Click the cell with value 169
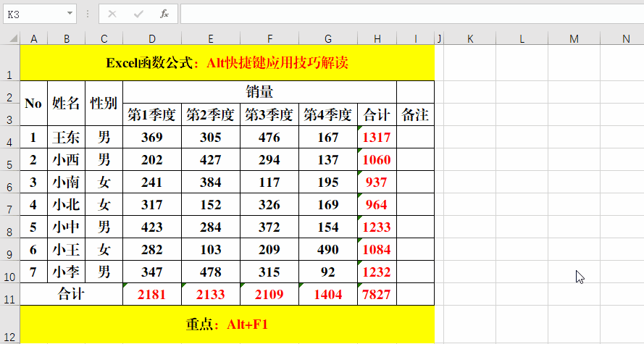 click(328, 204)
